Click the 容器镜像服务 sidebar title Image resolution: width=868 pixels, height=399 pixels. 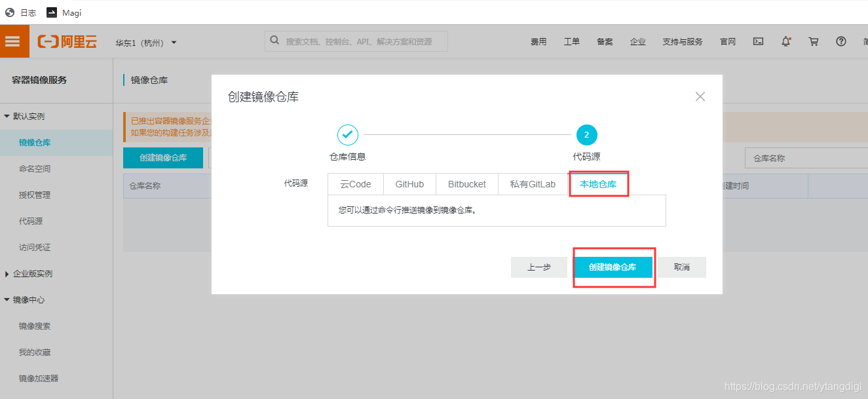click(39, 80)
